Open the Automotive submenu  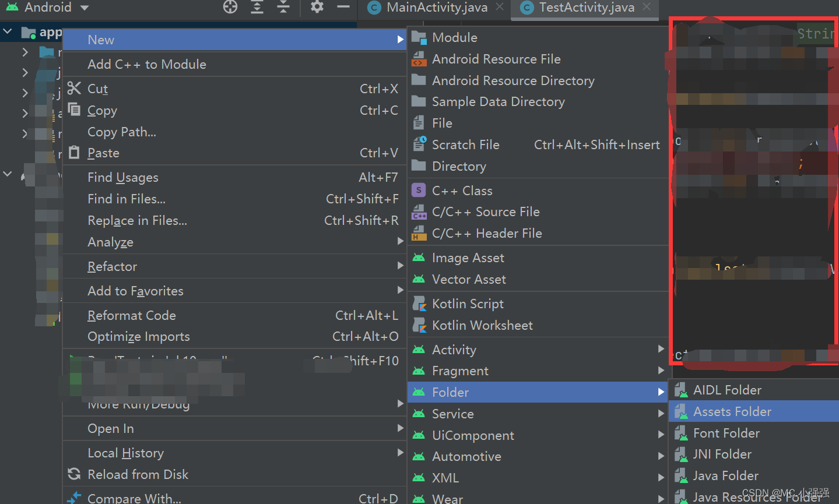pos(538,456)
